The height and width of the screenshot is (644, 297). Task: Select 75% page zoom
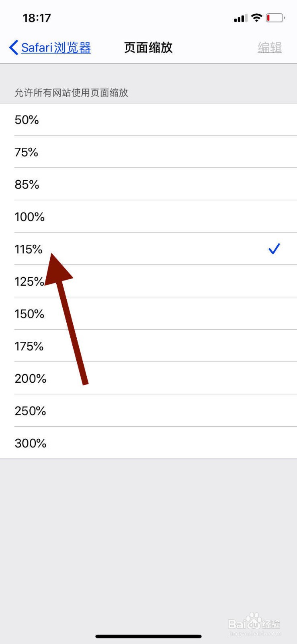pyautogui.click(x=148, y=152)
